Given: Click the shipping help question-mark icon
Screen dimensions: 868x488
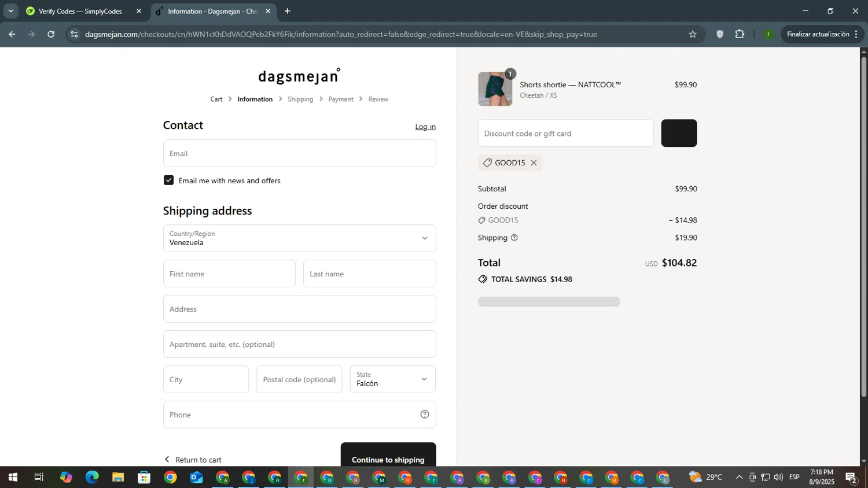Looking at the screenshot, I should coord(514,238).
